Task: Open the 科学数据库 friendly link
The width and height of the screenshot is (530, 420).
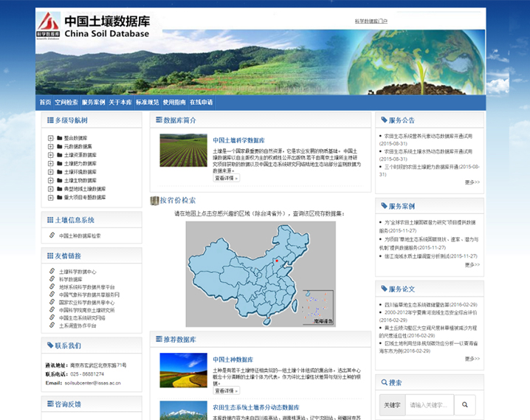Action: 71,279
